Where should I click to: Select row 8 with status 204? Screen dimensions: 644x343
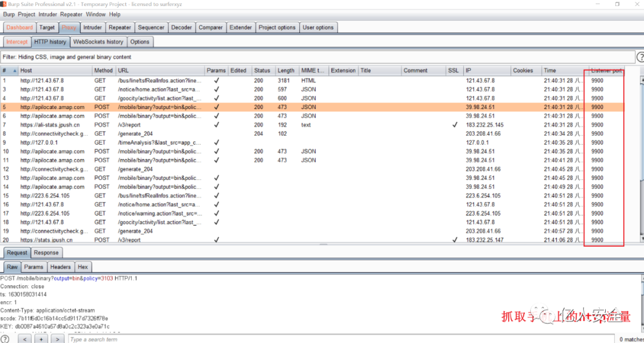(258, 134)
